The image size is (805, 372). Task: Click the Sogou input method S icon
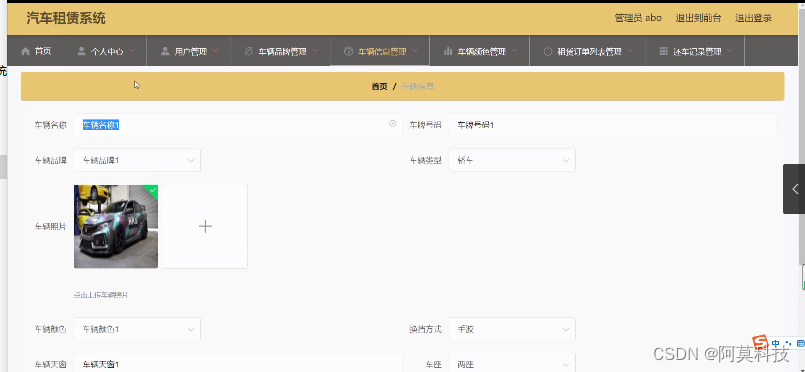coord(760,343)
